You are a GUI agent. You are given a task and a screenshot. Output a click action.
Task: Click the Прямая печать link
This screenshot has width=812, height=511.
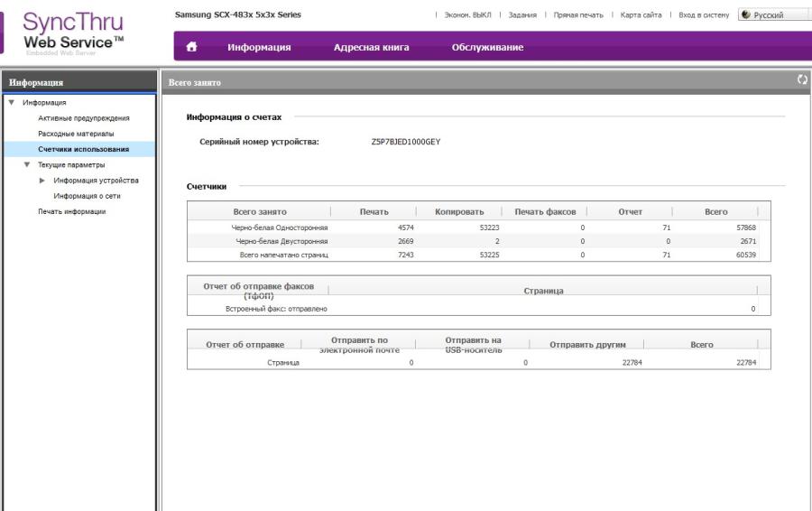pyautogui.click(x=577, y=15)
